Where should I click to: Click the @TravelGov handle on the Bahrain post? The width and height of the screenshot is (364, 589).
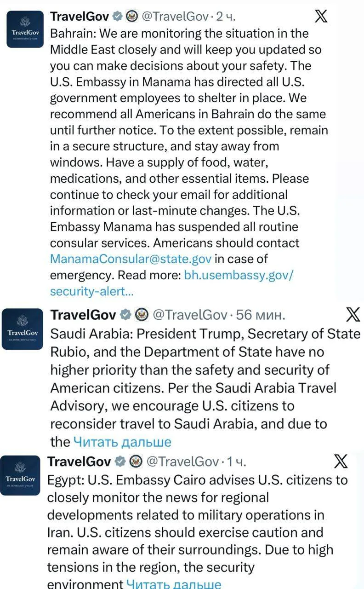click(x=174, y=17)
